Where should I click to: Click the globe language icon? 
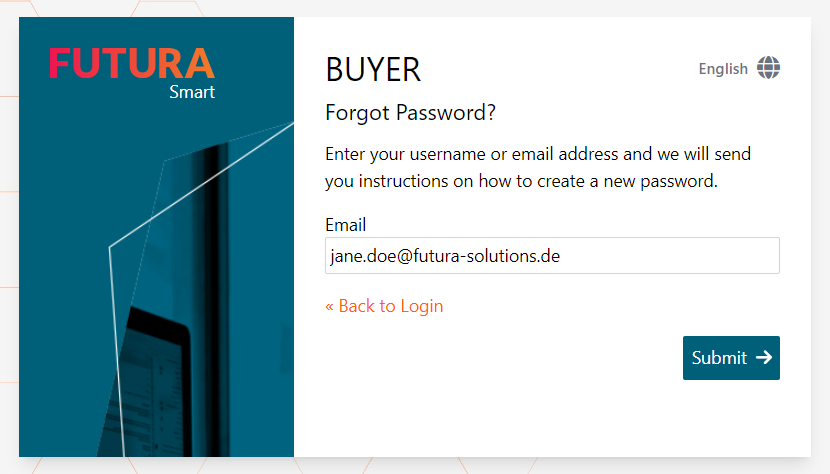click(x=768, y=68)
